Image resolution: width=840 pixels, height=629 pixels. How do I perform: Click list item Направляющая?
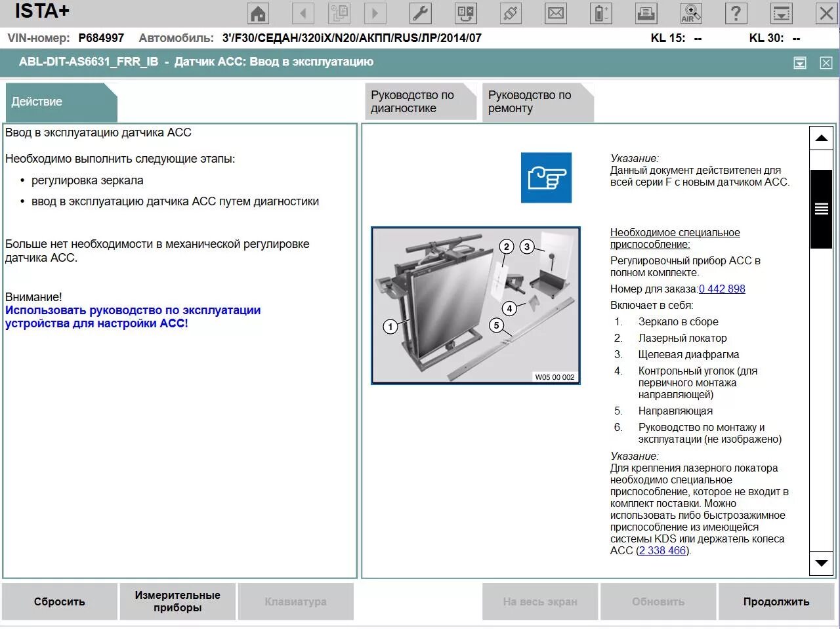[x=675, y=411]
